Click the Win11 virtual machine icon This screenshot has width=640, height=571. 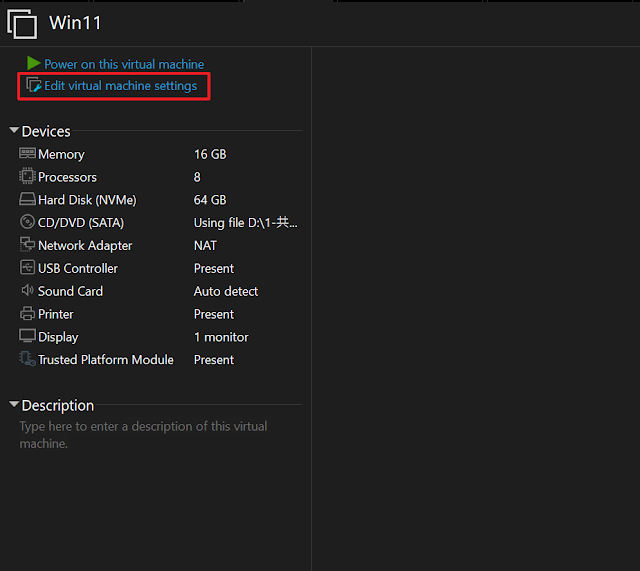pyautogui.click(x=22, y=24)
